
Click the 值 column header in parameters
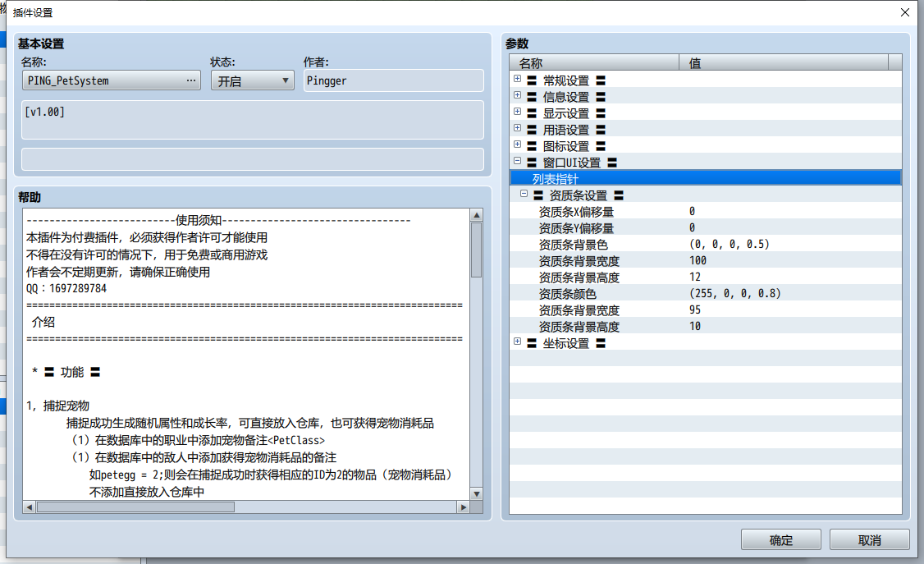click(784, 62)
